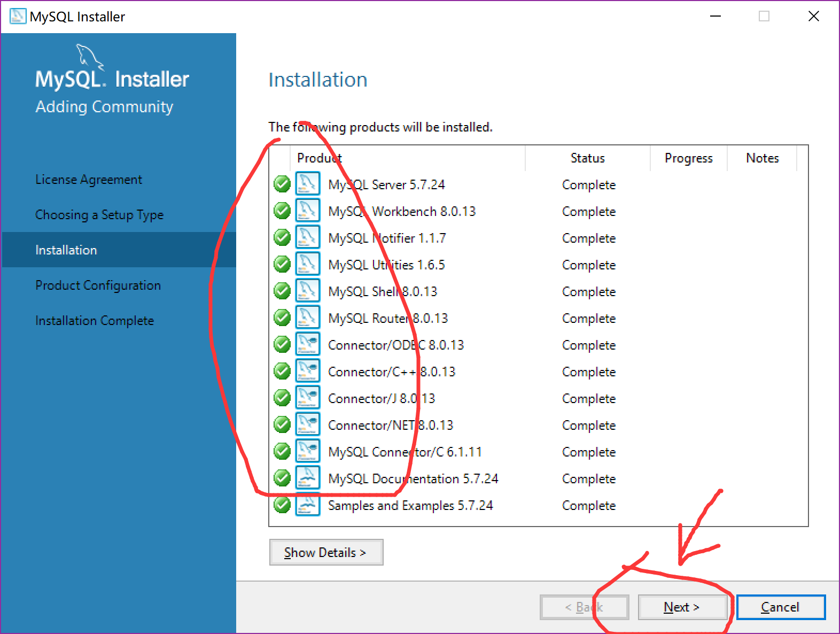
Task: Click the MySQL Connector/C 6.1.11 product icon
Action: (x=308, y=451)
